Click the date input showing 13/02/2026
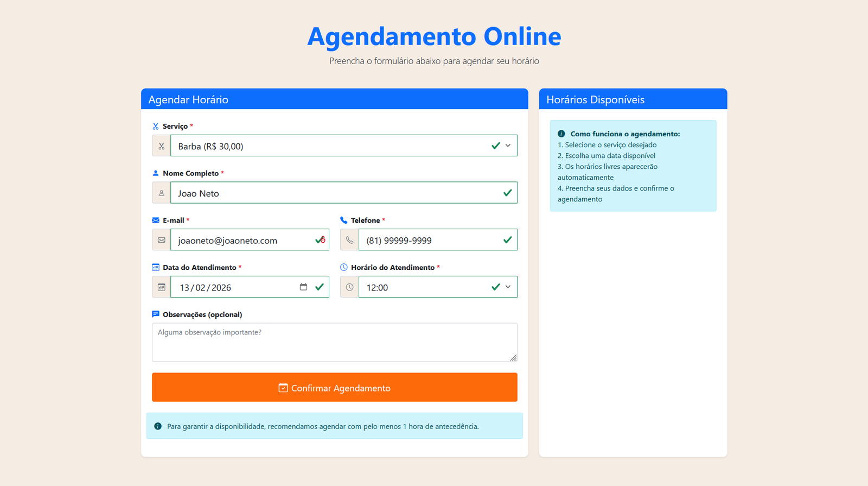This screenshot has height=486, width=868. [x=250, y=287]
